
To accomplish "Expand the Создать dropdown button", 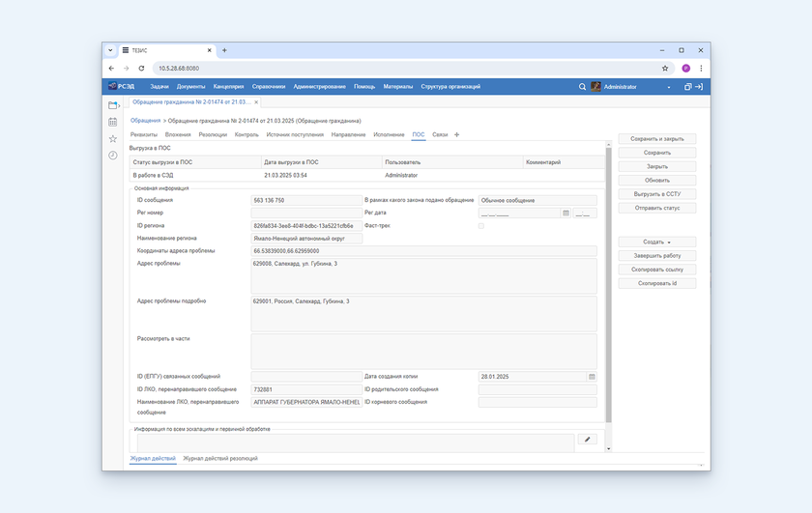I will click(656, 242).
